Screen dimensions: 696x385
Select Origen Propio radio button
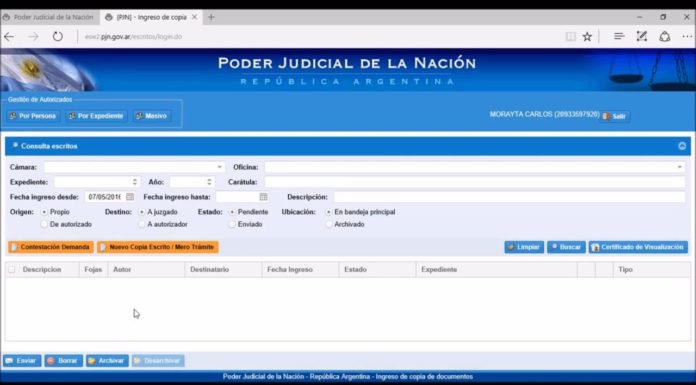point(44,212)
